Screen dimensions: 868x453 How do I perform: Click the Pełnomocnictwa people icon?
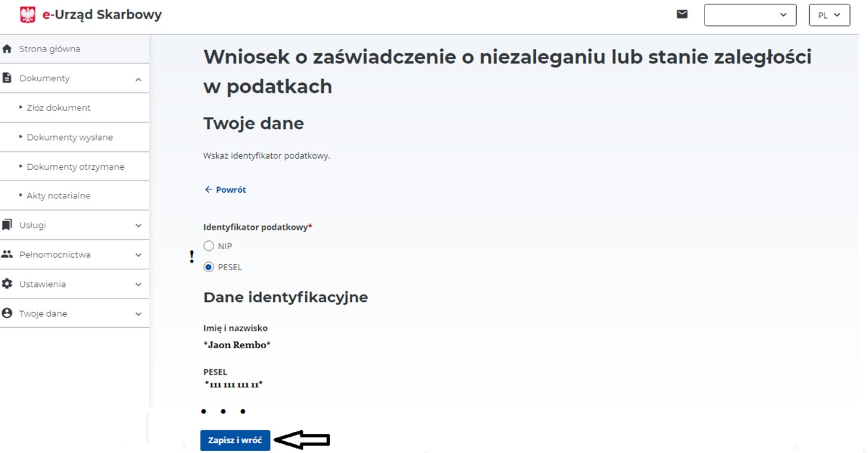click(7, 254)
